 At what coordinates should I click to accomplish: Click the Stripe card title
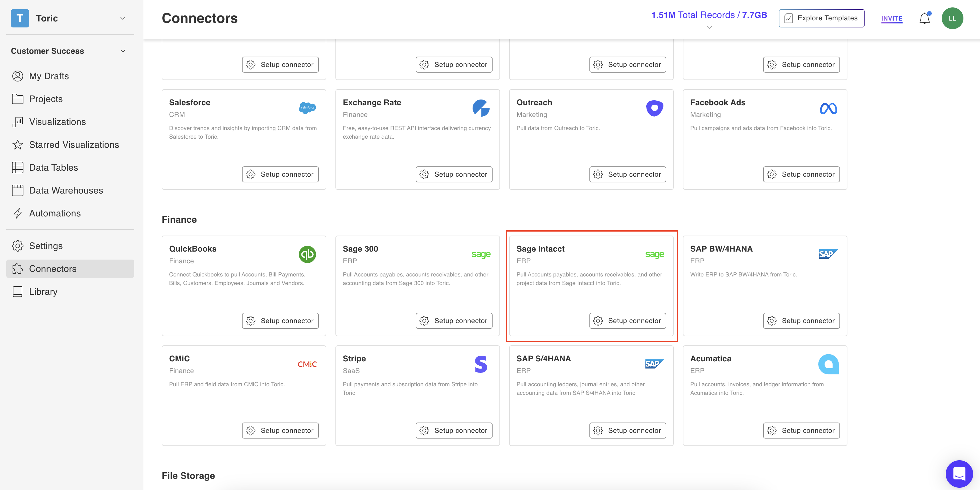(x=354, y=359)
